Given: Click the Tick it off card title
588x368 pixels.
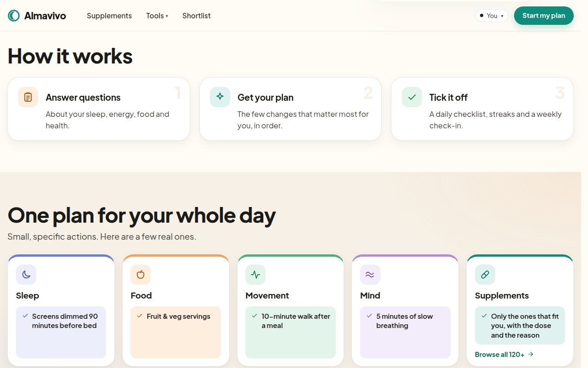Looking at the screenshot, I should [x=448, y=98].
